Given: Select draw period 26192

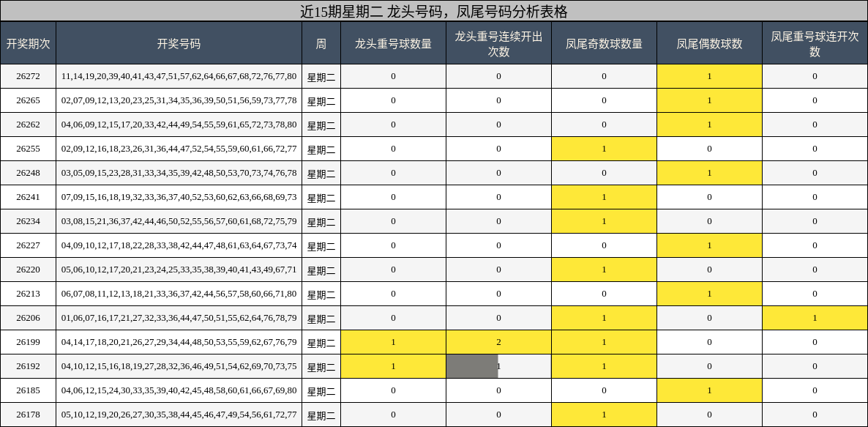Looking at the screenshot, I should click(29, 366).
